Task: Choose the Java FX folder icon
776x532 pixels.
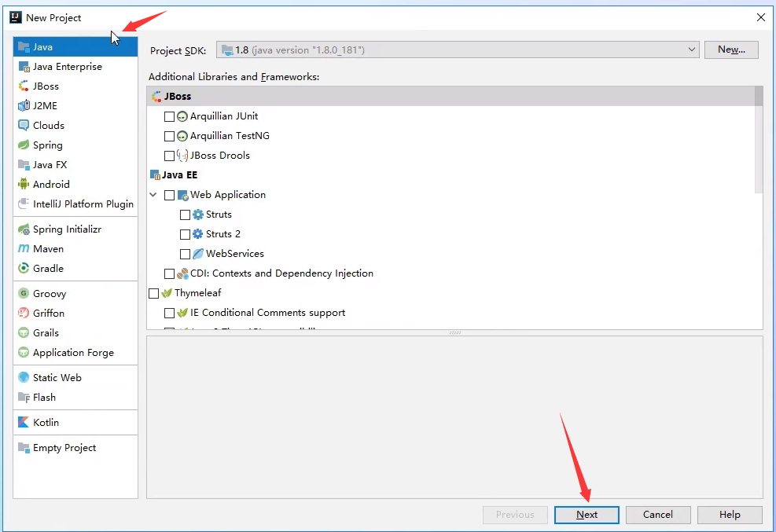Action: (24, 165)
